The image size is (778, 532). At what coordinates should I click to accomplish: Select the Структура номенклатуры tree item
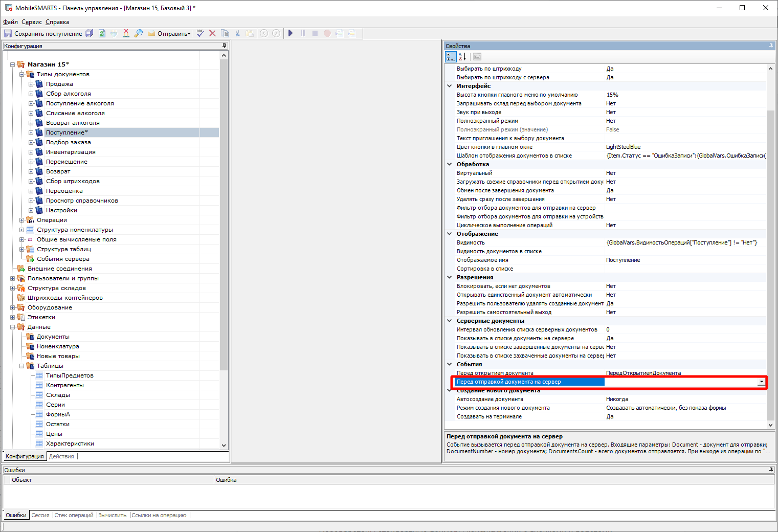coord(75,230)
